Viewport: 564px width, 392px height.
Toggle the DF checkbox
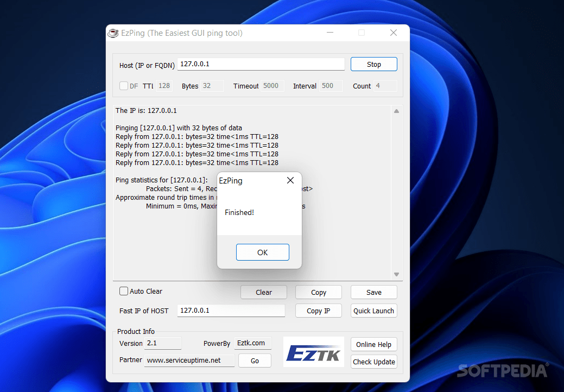coord(124,86)
